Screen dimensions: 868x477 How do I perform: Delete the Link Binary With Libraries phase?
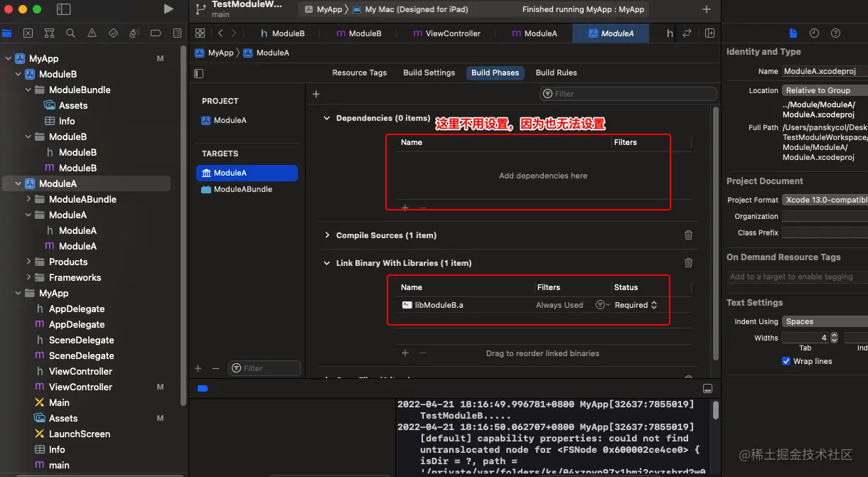[688, 263]
